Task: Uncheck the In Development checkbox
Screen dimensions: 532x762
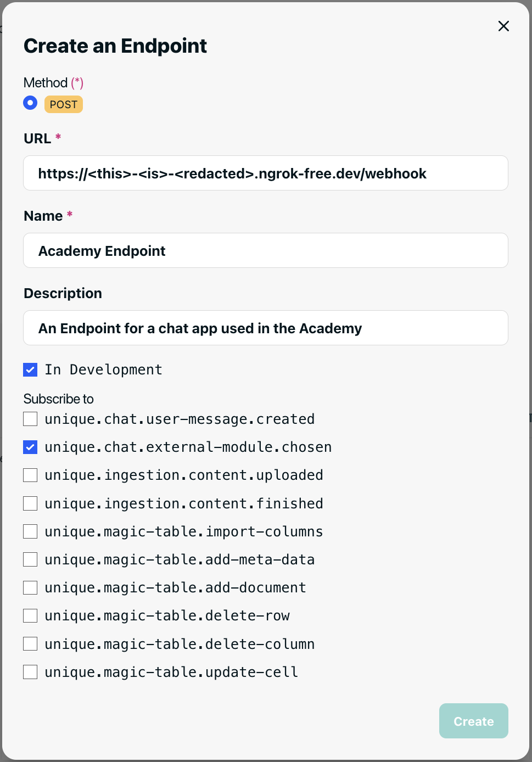Action: coord(30,370)
